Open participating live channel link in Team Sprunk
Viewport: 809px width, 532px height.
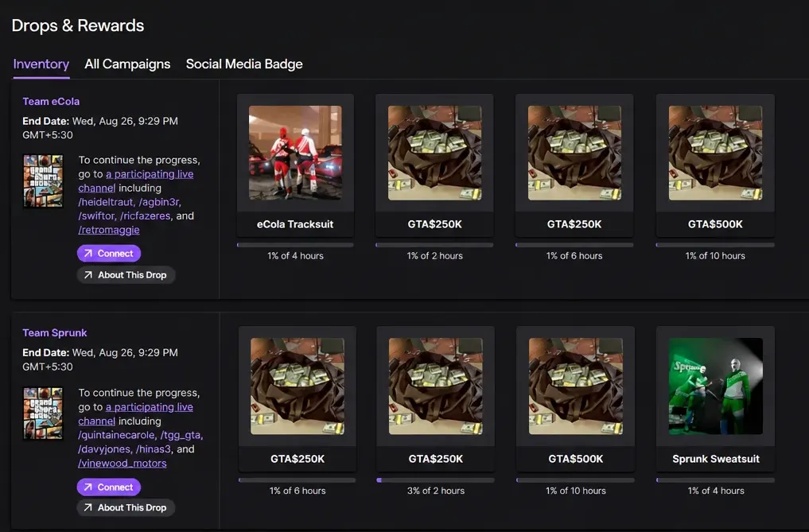[136, 414]
